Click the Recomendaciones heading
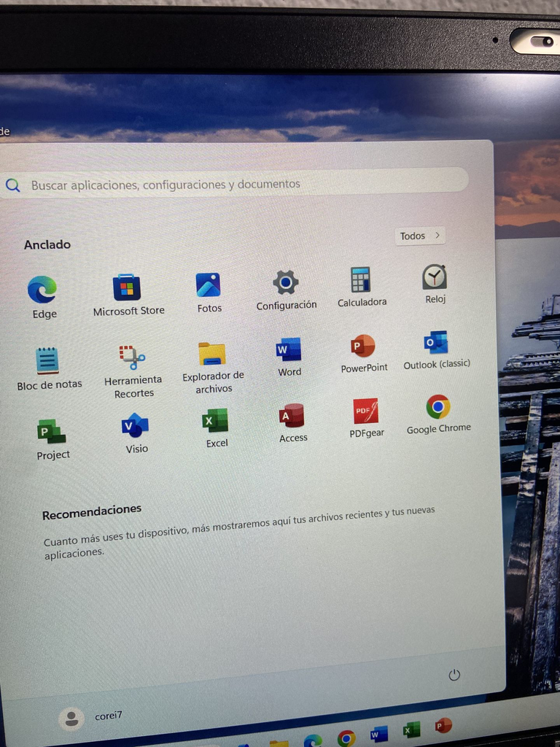Screen dimensions: 560x747 tap(91, 511)
